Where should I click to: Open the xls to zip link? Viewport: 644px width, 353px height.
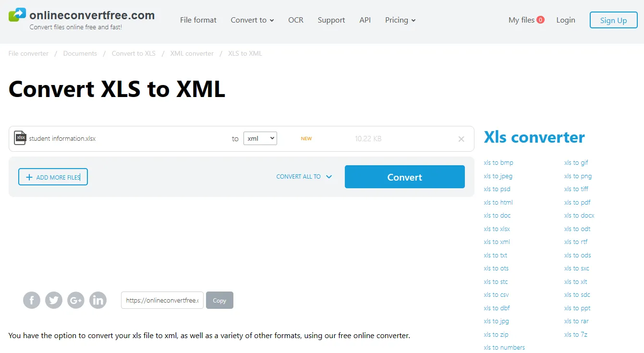click(x=496, y=334)
